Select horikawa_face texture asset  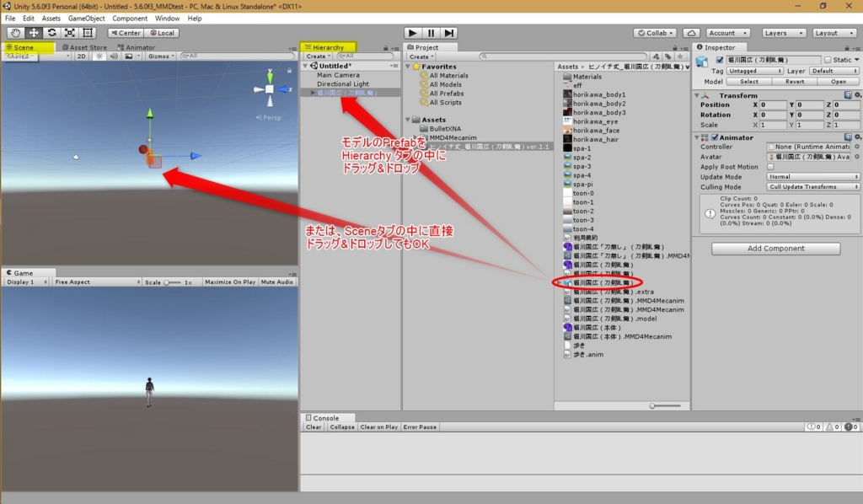[596, 131]
